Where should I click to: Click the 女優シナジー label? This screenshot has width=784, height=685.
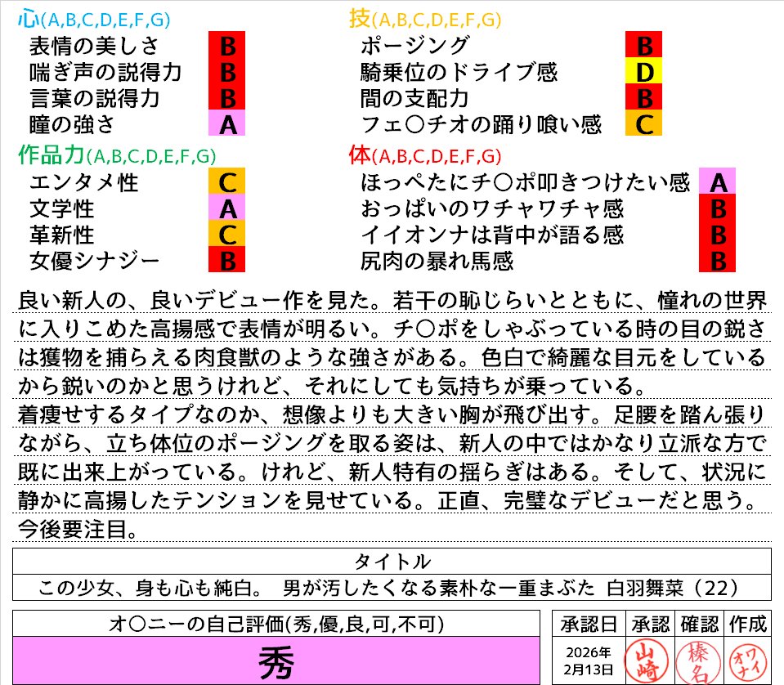coord(95,261)
